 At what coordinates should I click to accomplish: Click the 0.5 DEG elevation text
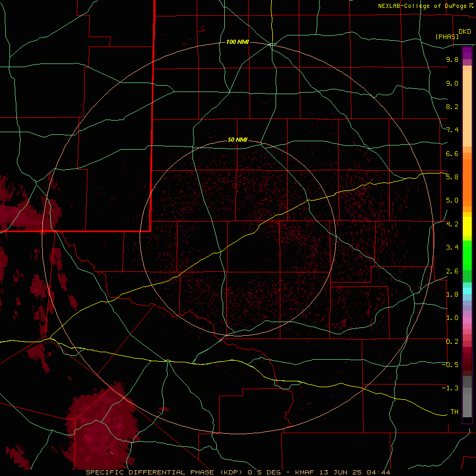263,472
